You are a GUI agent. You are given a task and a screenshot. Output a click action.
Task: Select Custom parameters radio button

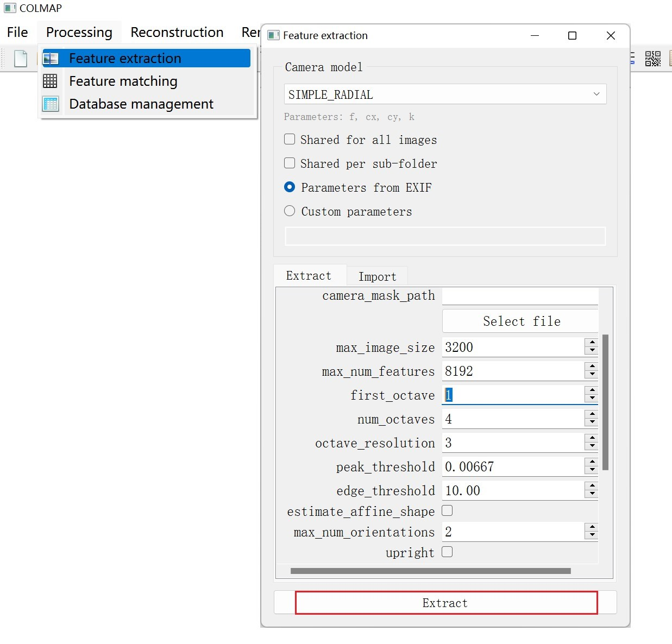pyautogui.click(x=290, y=211)
